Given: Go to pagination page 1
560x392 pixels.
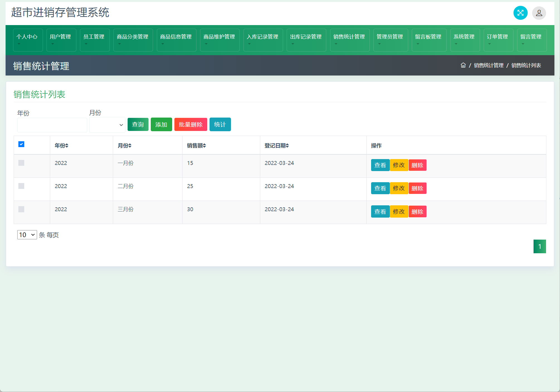Looking at the screenshot, I should [x=539, y=247].
